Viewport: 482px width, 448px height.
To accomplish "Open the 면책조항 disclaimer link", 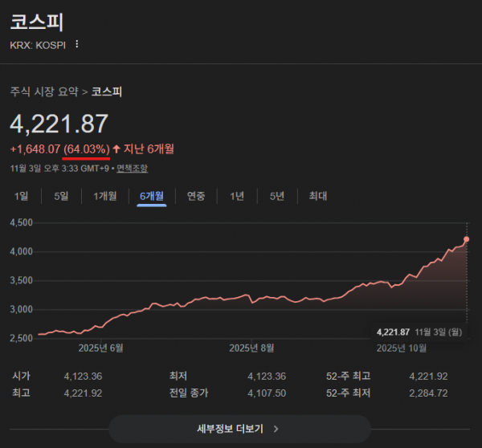I will pyautogui.click(x=132, y=169).
